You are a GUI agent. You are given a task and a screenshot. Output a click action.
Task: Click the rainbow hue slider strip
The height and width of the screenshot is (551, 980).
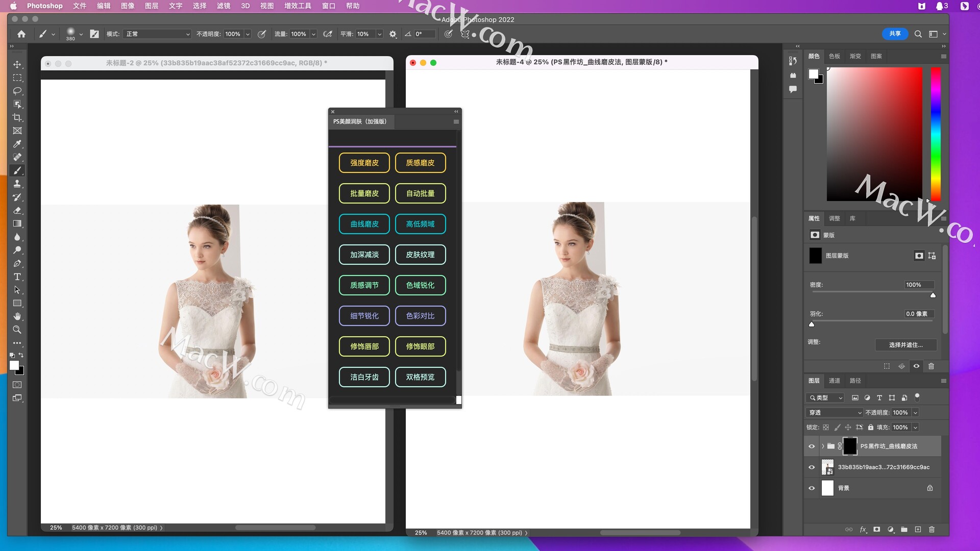[935, 134]
